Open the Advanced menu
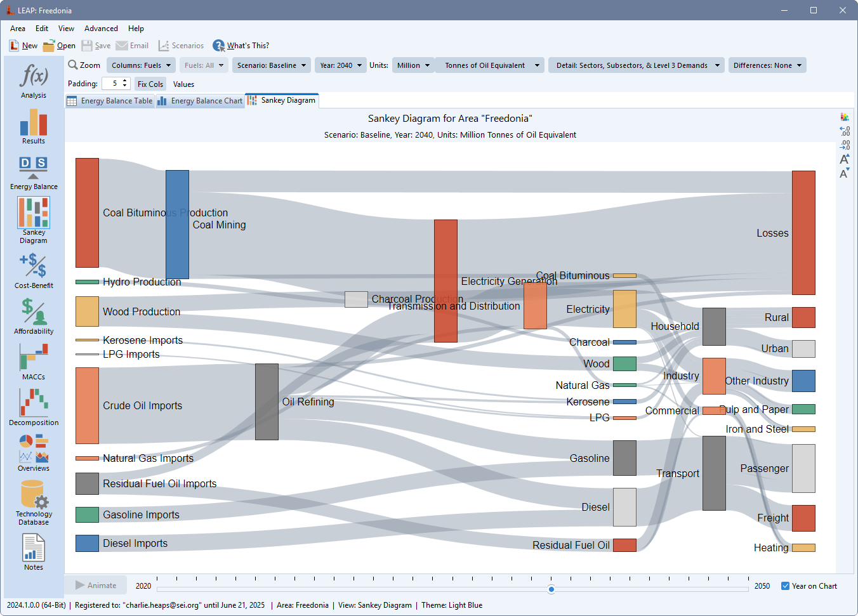Image resolution: width=858 pixels, height=616 pixels. tap(101, 29)
